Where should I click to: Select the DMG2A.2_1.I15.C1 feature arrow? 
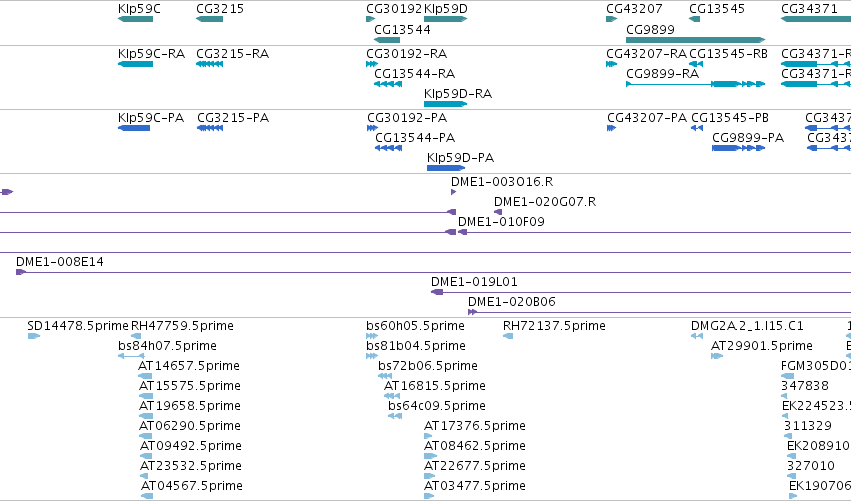click(697, 336)
